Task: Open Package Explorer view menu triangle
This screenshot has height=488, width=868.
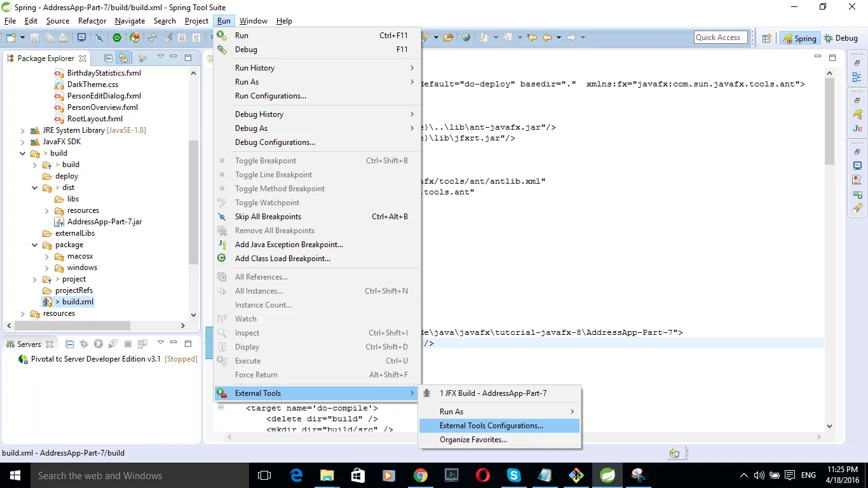Action: point(160,57)
